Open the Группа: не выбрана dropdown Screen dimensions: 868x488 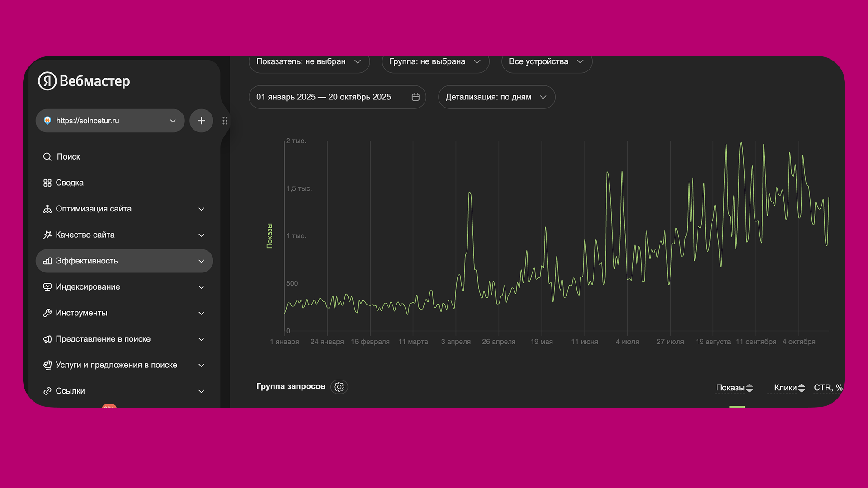click(435, 62)
